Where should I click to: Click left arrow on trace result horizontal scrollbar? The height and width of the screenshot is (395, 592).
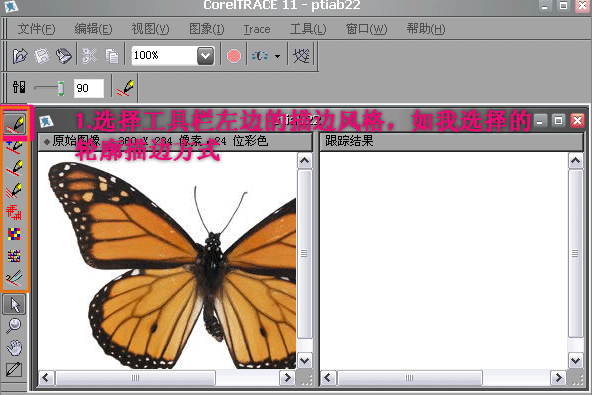click(x=328, y=378)
